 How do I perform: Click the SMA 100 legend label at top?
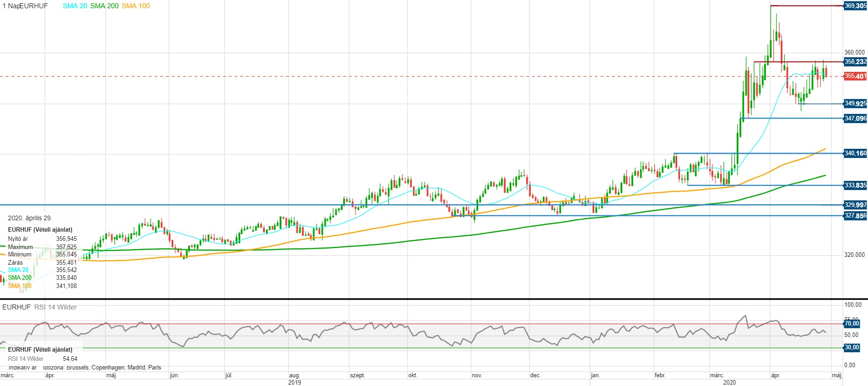pos(135,6)
